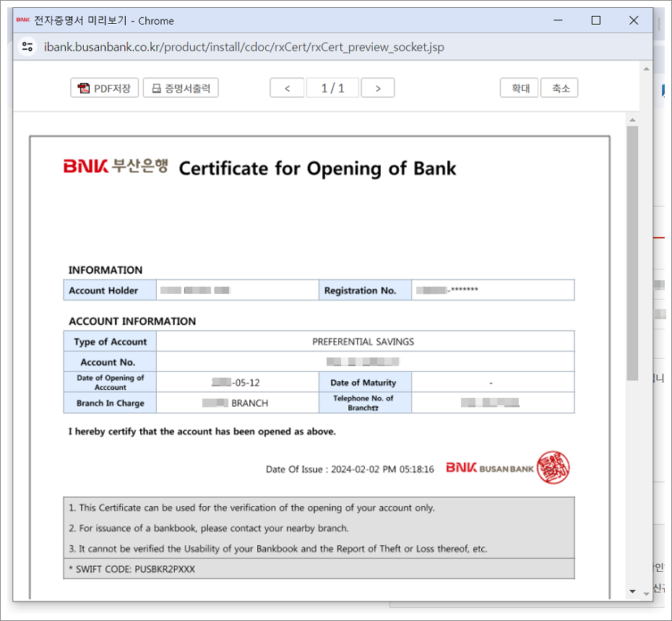The height and width of the screenshot is (621, 672).
Task: Click the PDF저장 button
Action: pyautogui.click(x=104, y=88)
